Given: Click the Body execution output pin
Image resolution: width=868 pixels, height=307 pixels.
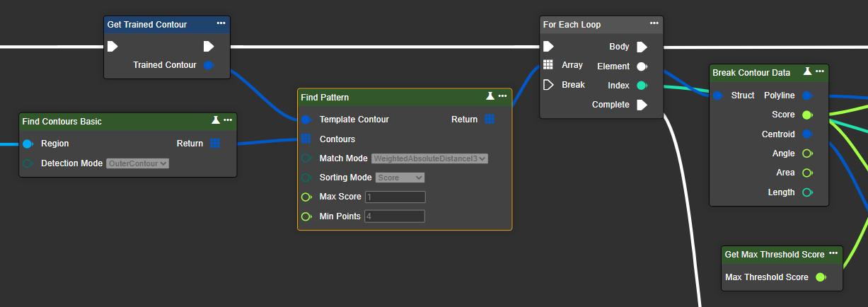Looking at the screenshot, I should 641,47.
